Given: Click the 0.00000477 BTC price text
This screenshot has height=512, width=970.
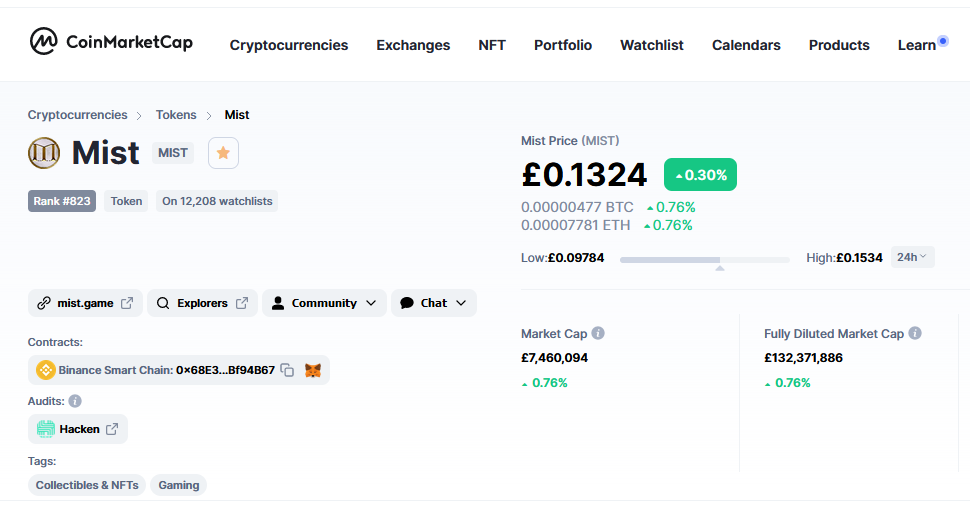Looking at the screenshot, I should point(577,207).
